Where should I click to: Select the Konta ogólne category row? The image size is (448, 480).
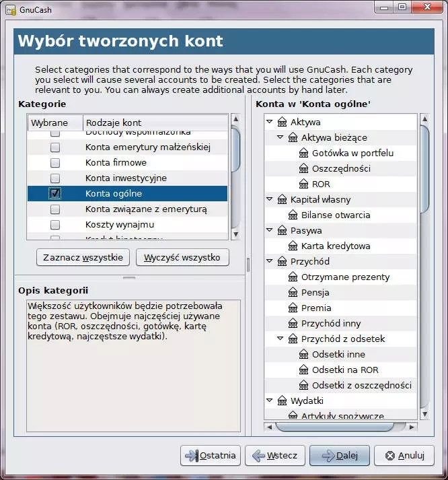[x=127, y=193]
